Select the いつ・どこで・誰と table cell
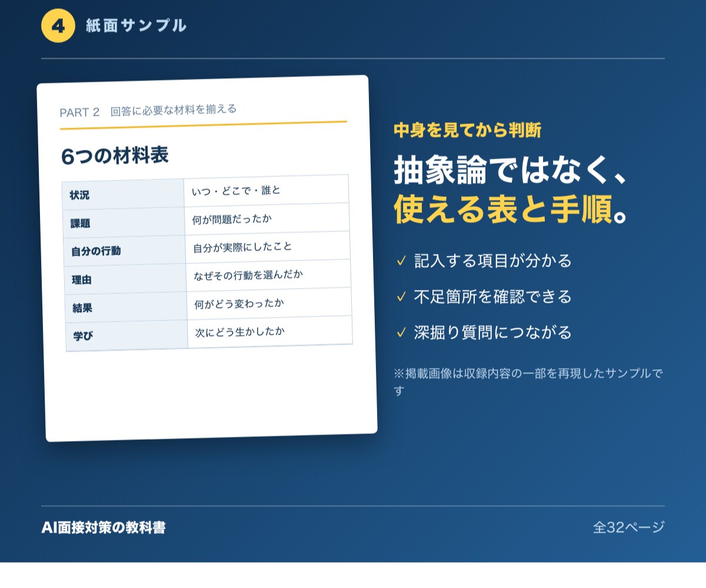The height and width of the screenshot is (588, 706). tap(267, 190)
